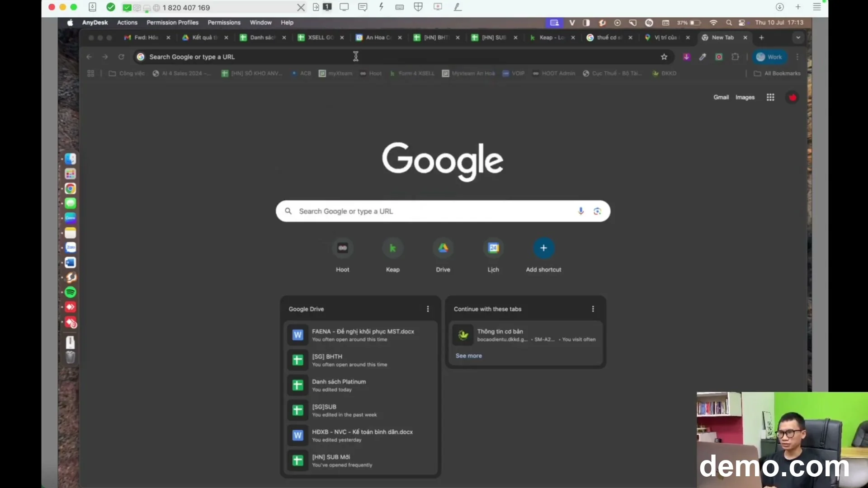Open the VOIP bookmark
This screenshot has height=488, width=868.
click(514, 73)
